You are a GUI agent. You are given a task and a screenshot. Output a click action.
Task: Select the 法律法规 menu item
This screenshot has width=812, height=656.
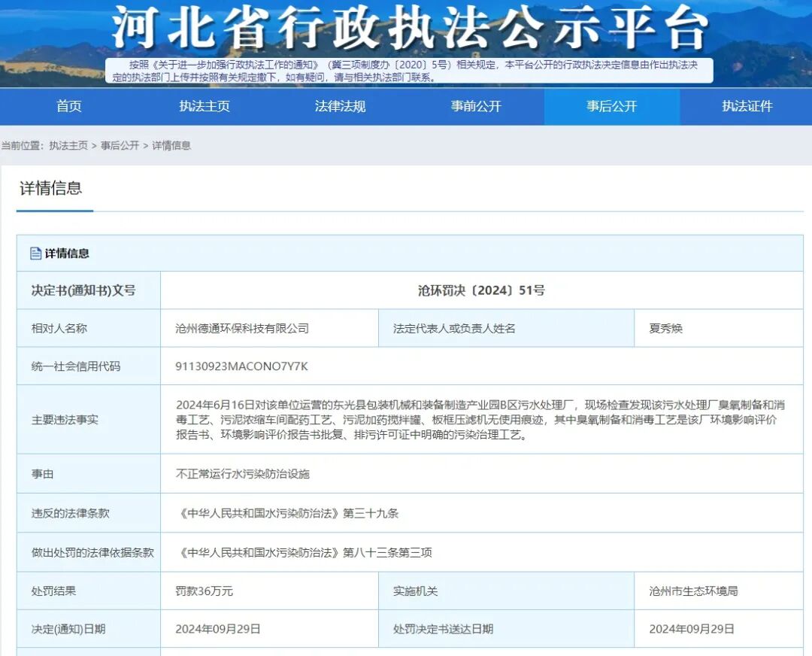pos(340,106)
